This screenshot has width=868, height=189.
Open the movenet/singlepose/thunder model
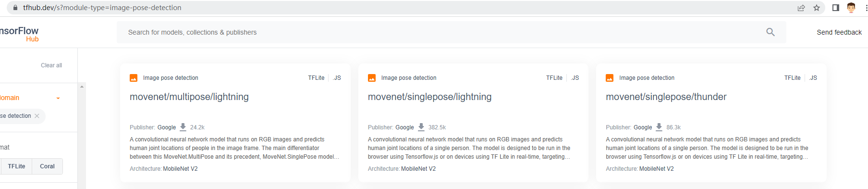666,97
